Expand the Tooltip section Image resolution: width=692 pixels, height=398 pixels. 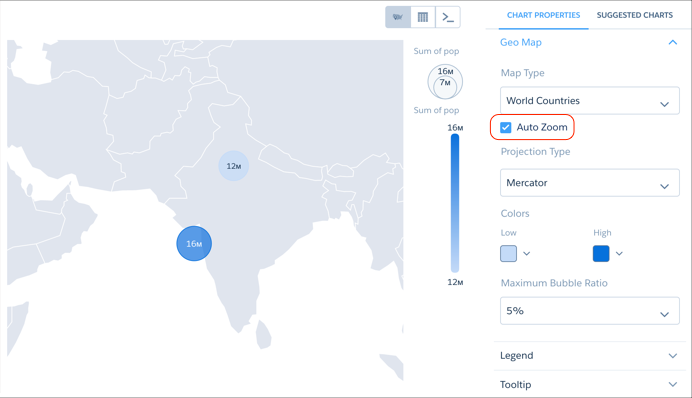[673, 384]
